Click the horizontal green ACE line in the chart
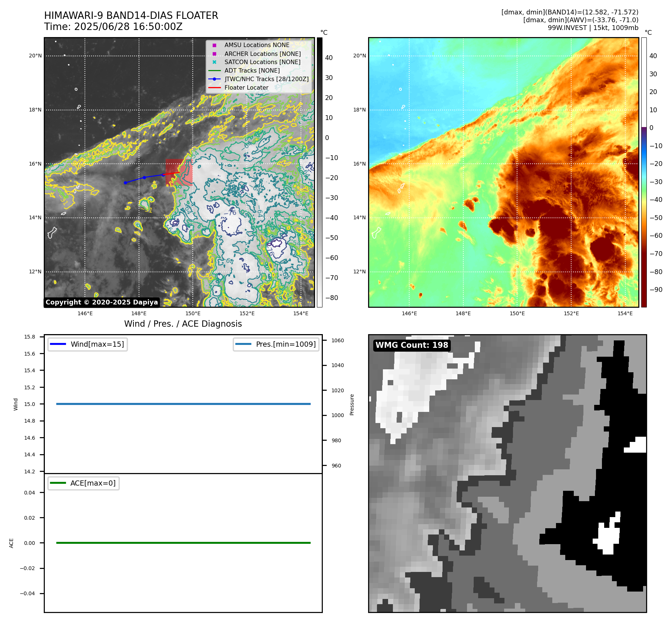 click(x=183, y=543)
